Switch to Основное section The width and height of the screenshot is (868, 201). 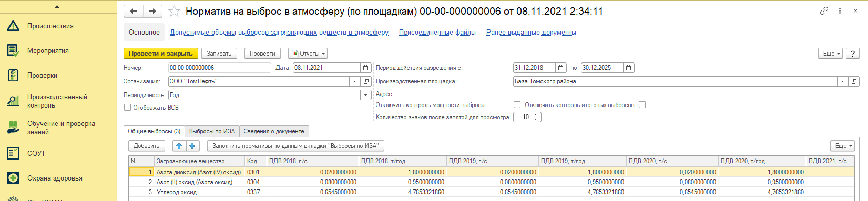coord(144,32)
